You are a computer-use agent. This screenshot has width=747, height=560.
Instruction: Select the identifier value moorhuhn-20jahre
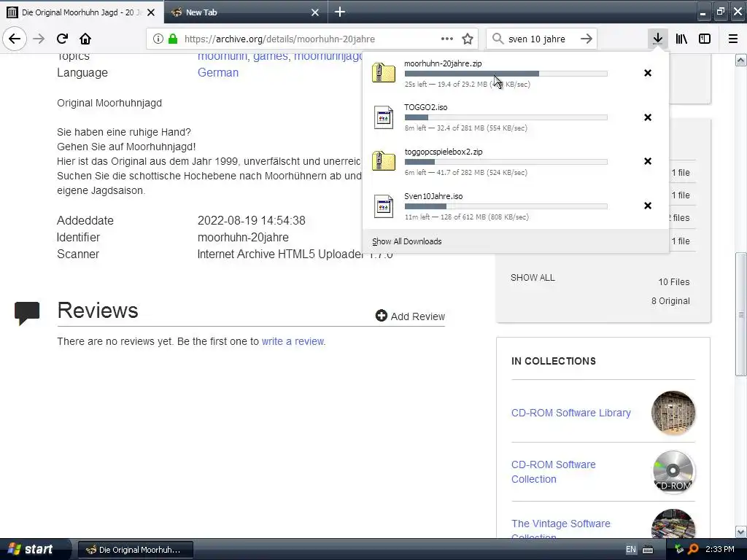click(x=243, y=237)
